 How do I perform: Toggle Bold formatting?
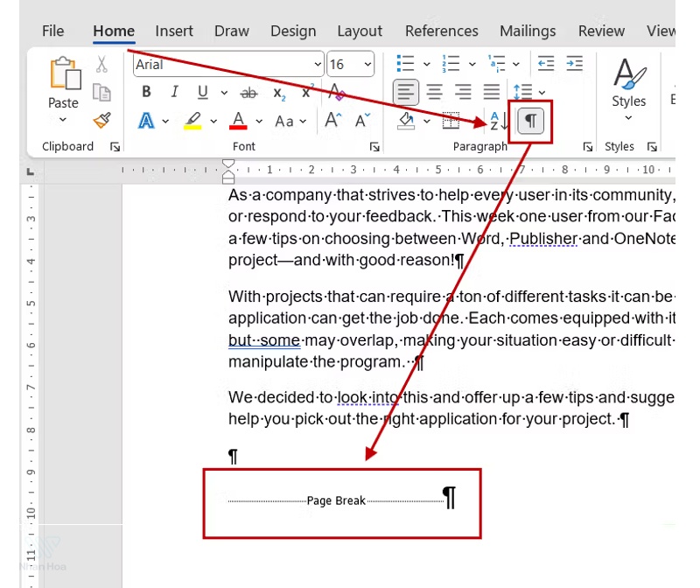(x=146, y=92)
